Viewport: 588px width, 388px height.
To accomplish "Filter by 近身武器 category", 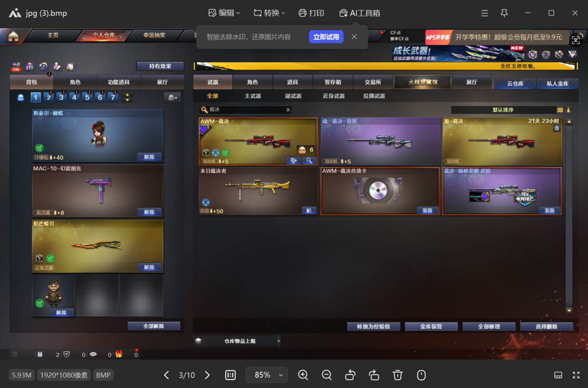I will tap(333, 96).
